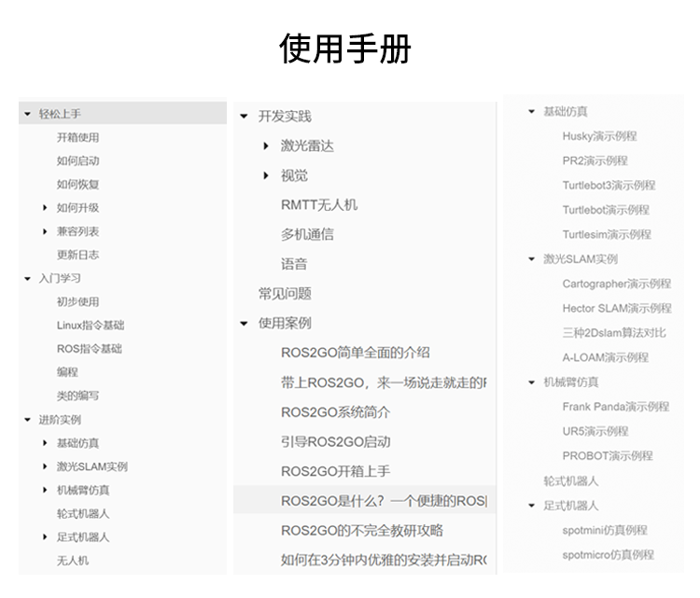Open the 如何启动 page
Viewport: 700px width, 598px height.
coord(78,161)
